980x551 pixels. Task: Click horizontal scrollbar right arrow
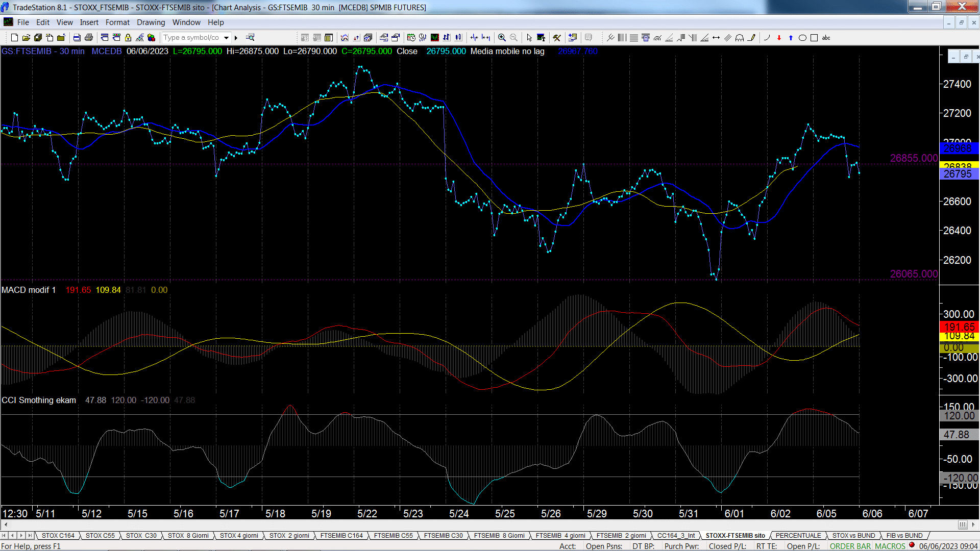coord(974,524)
